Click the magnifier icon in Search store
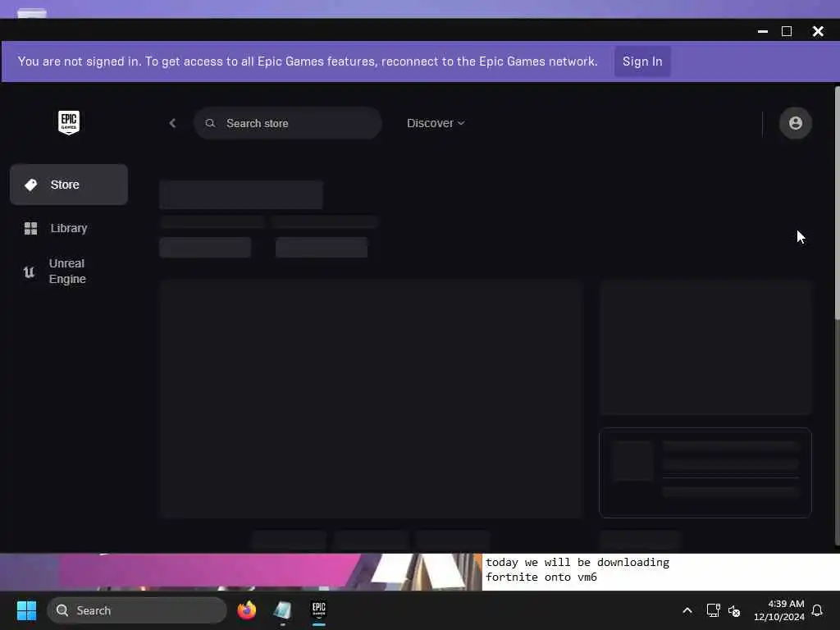 click(x=210, y=123)
